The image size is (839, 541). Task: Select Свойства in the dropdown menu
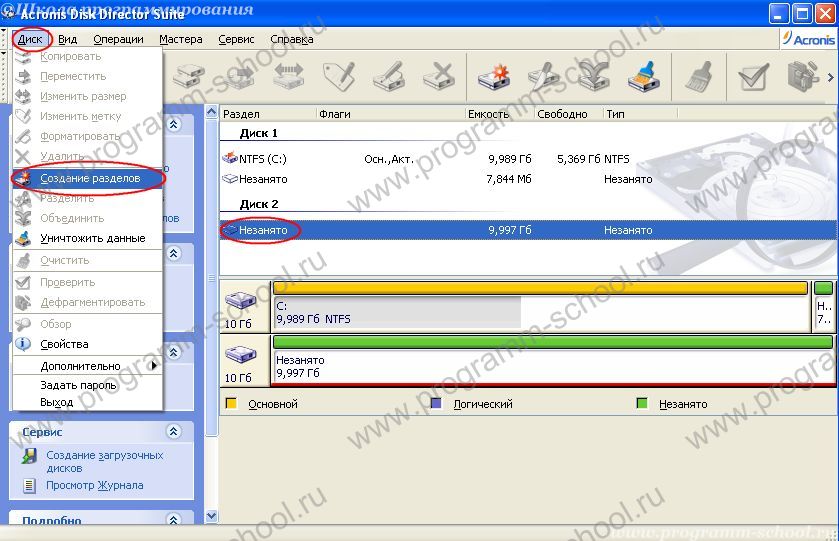point(64,344)
